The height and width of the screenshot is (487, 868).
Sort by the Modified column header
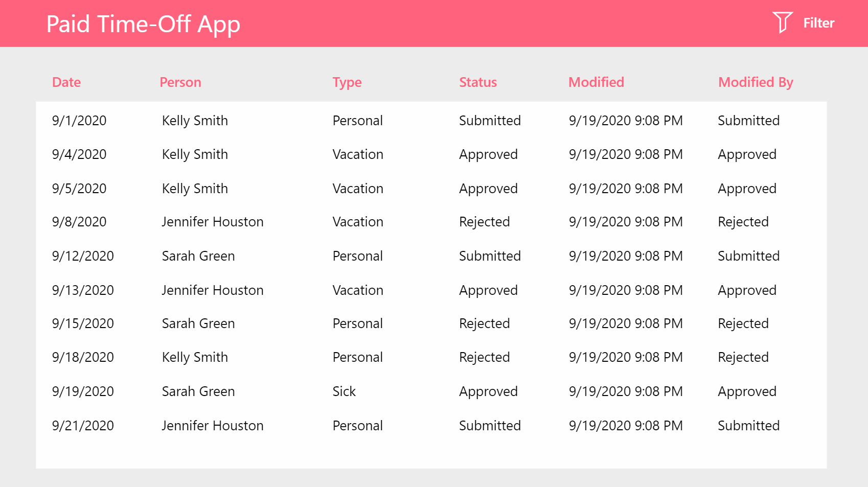(596, 82)
